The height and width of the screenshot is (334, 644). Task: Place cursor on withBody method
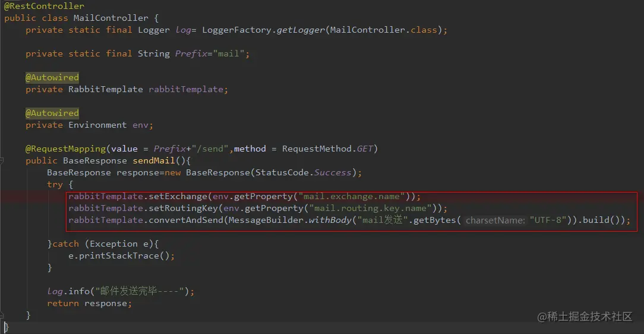pos(330,220)
